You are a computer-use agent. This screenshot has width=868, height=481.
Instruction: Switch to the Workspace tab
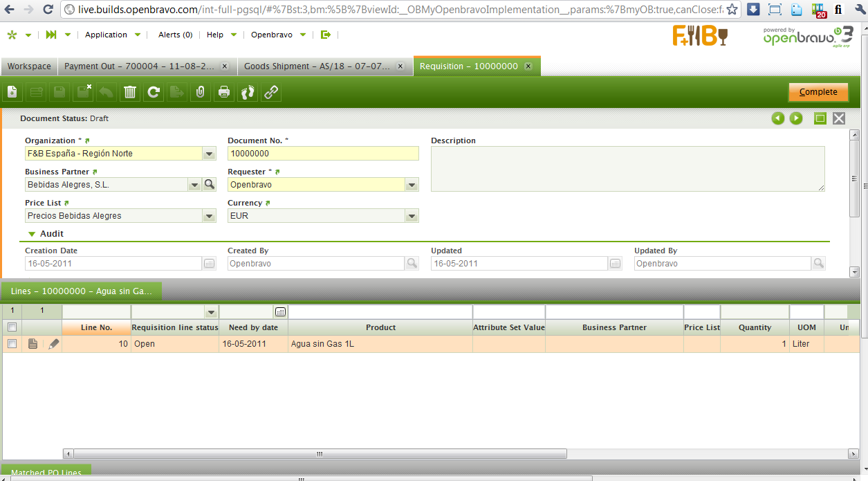(x=29, y=66)
